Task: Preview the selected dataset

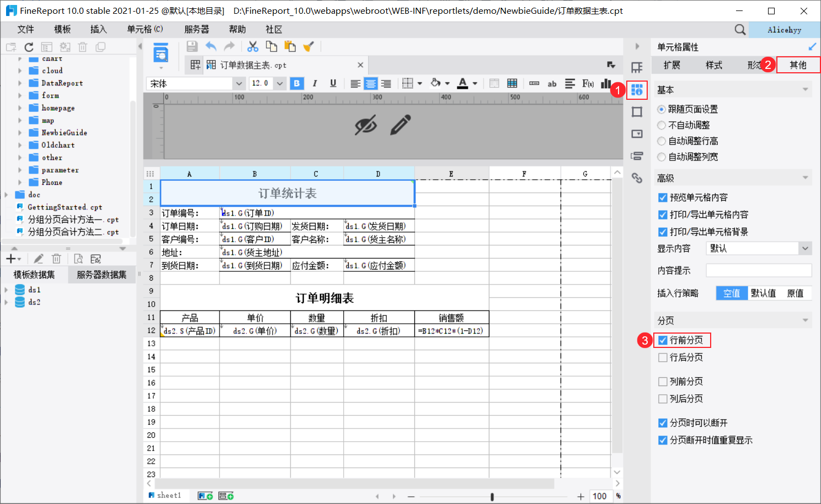Action: [x=78, y=259]
